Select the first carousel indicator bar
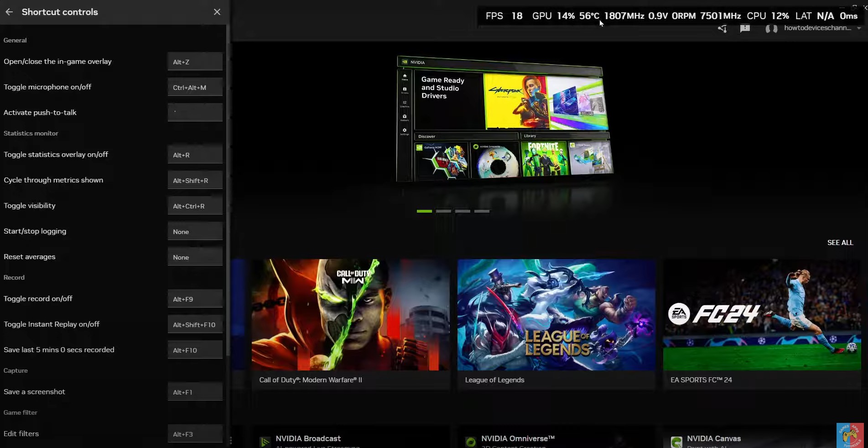Viewport: 868px width, 448px height. coord(424,211)
